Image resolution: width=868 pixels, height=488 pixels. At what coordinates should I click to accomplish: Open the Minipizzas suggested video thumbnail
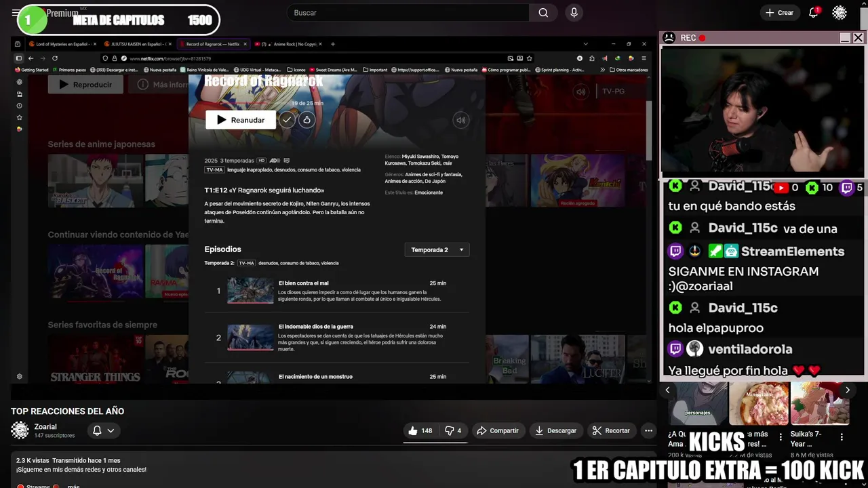point(759,403)
